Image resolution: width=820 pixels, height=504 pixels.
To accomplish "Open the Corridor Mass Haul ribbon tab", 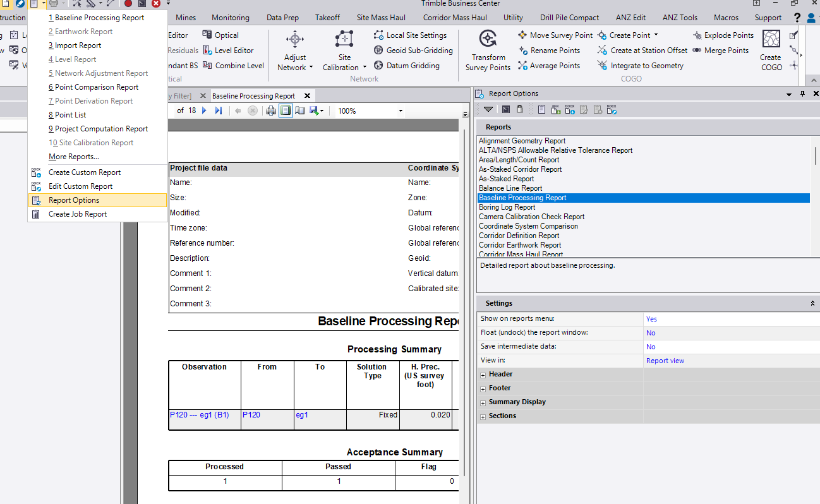I will 455,18.
